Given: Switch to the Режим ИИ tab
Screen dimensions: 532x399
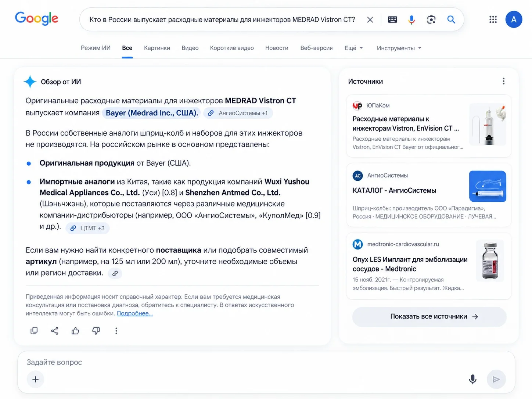Looking at the screenshot, I should click(x=96, y=48).
